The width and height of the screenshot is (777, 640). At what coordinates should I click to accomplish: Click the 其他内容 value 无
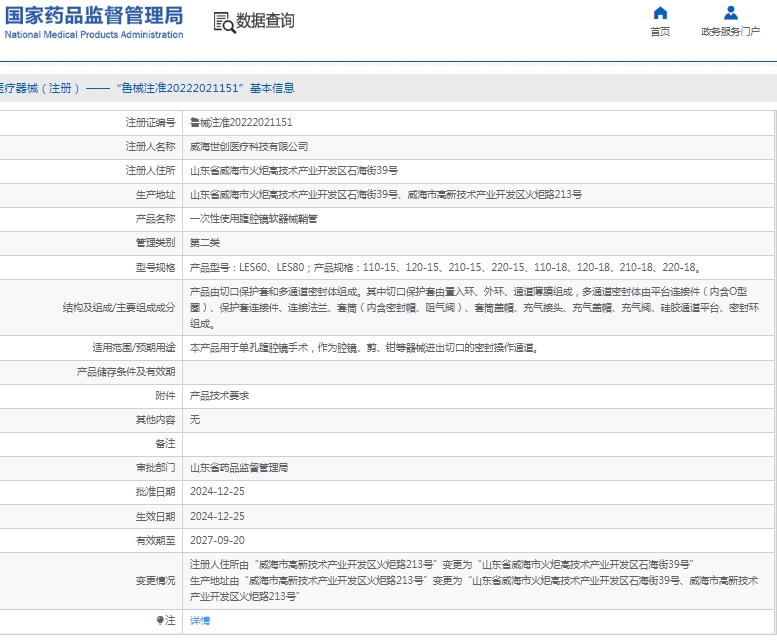pos(195,420)
